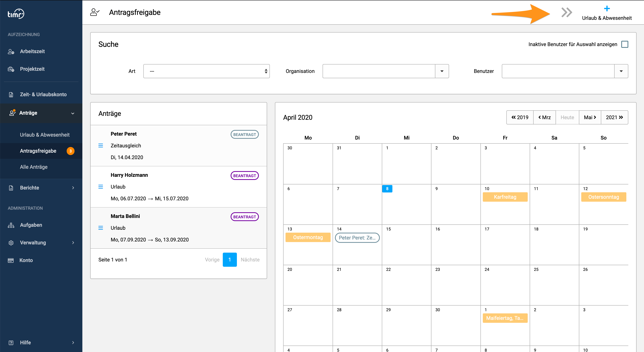Click Harry Holzmann name in requests
644x352 pixels.
(129, 175)
